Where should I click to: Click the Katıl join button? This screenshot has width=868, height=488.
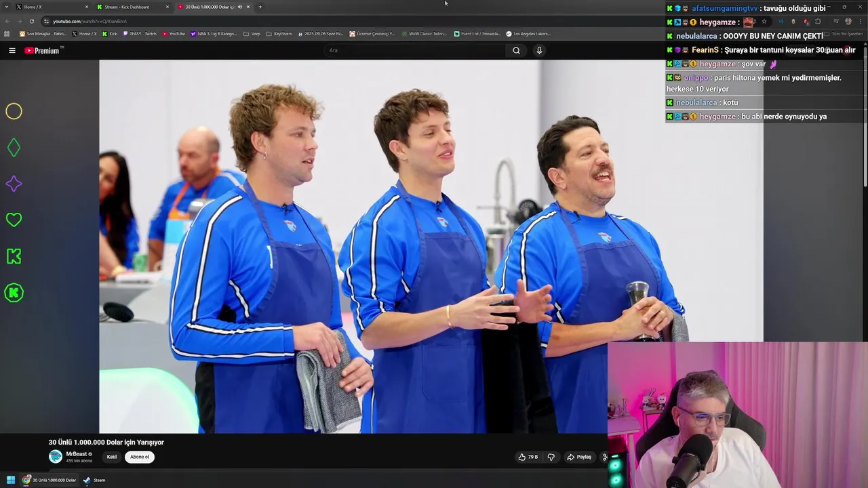click(112, 457)
